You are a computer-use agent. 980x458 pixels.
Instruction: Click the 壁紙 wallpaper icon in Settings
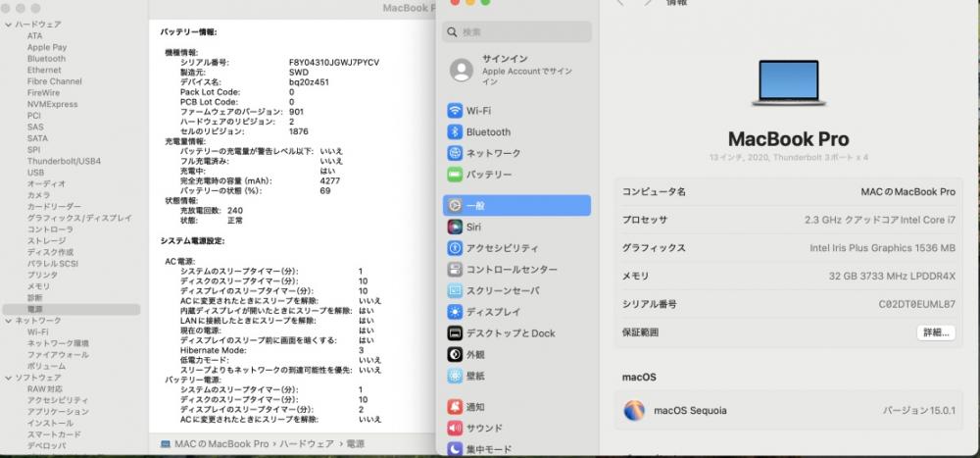point(455,376)
